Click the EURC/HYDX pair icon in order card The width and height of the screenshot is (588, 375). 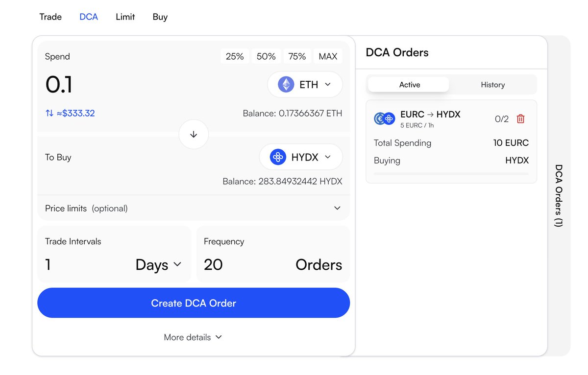click(x=385, y=118)
